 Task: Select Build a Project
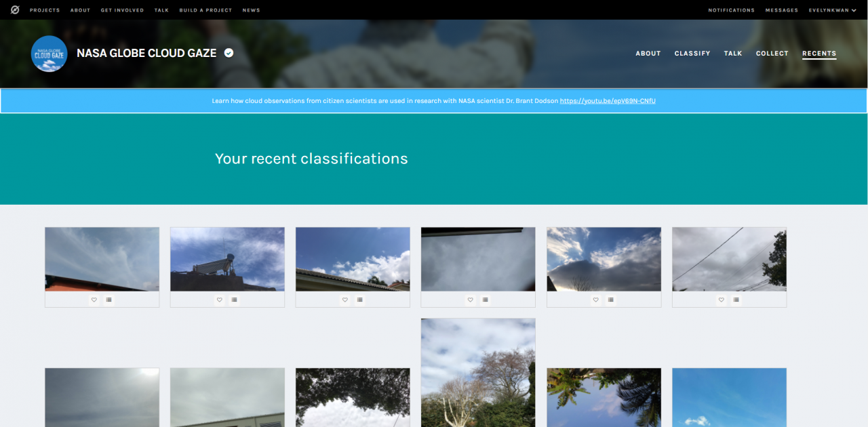pyautogui.click(x=205, y=10)
